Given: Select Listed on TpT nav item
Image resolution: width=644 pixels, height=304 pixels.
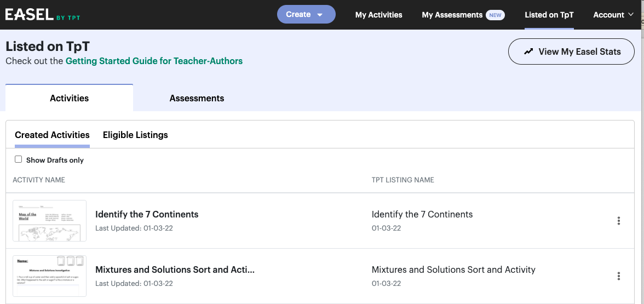Looking at the screenshot, I should tap(549, 15).
